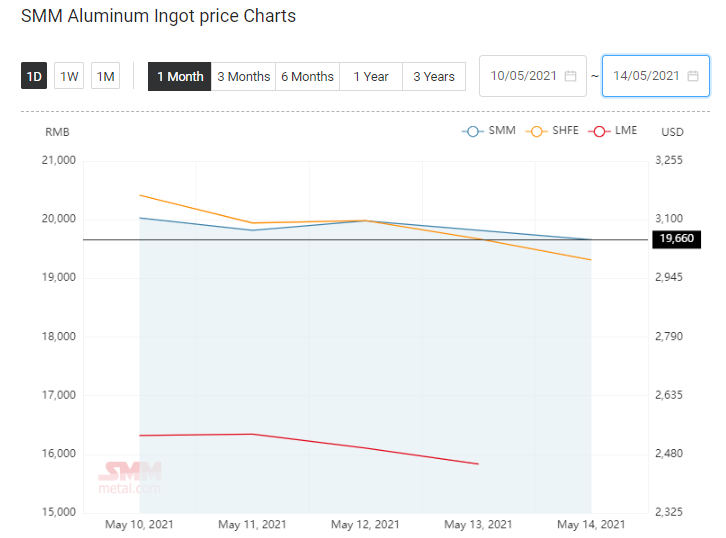Click the end date field 14/05/2021
Viewport: 726px width, 538px height.
[x=656, y=76]
